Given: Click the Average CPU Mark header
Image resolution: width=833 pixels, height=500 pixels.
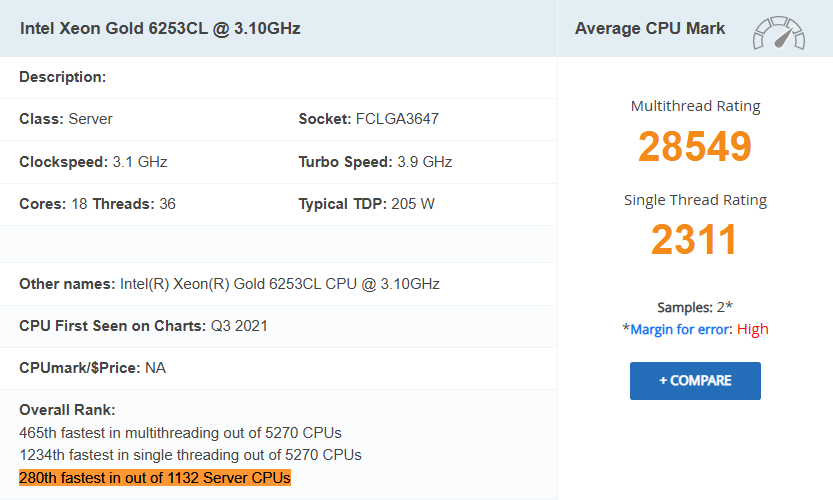Looking at the screenshot, I should click(x=650, y=28).
